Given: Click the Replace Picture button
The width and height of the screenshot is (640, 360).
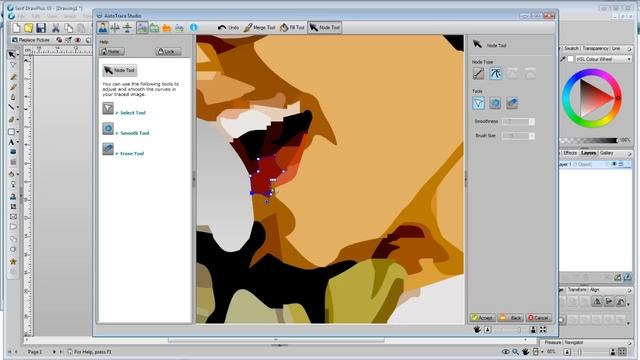Looking at the screenshot, I should (x=31, y=40).
